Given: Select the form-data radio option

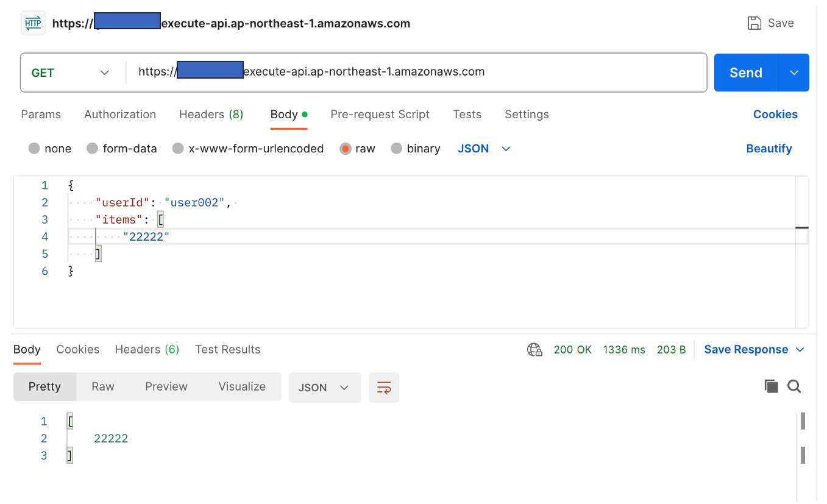Looking at the screenshot, I should (93, 149).
